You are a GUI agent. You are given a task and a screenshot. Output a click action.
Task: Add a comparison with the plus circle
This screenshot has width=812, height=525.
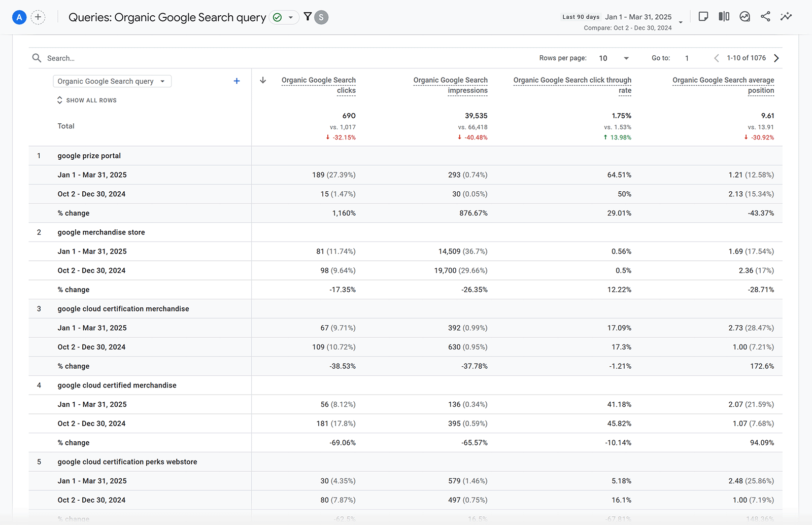point(38,17)
